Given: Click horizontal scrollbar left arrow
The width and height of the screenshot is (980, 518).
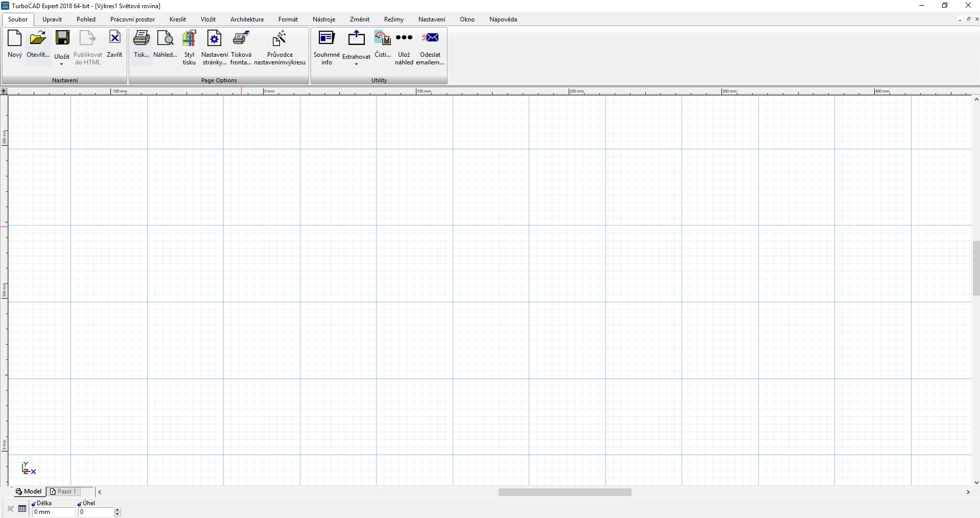Looking at the screenshot, I should point(100,492).
